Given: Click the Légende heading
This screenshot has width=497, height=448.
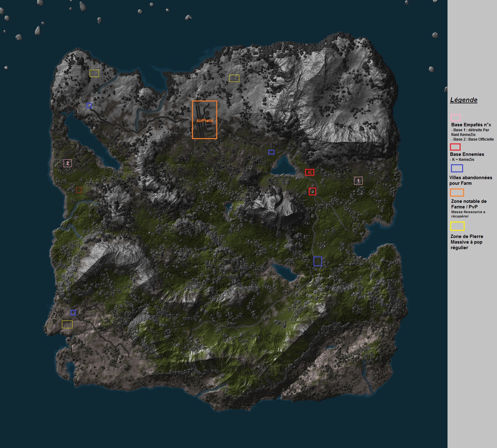Looking at the screenshot, I should 464,100.
